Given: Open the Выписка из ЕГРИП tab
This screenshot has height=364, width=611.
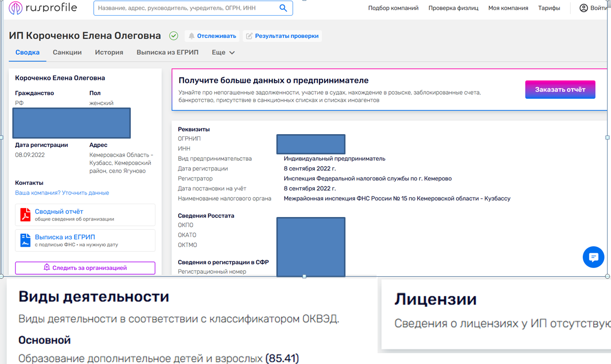Looking at the screenshot, I should coord(167,52).
